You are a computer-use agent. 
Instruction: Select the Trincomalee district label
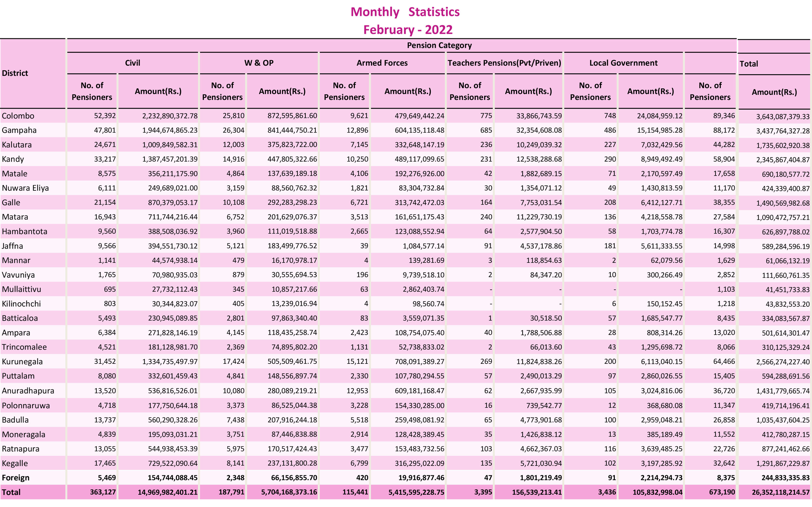pyautogui.click(x=24, y=347)
